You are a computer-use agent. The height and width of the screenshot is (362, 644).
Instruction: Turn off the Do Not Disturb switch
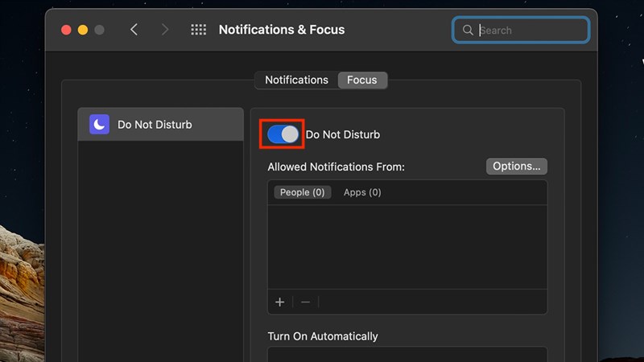coord(283,134)
